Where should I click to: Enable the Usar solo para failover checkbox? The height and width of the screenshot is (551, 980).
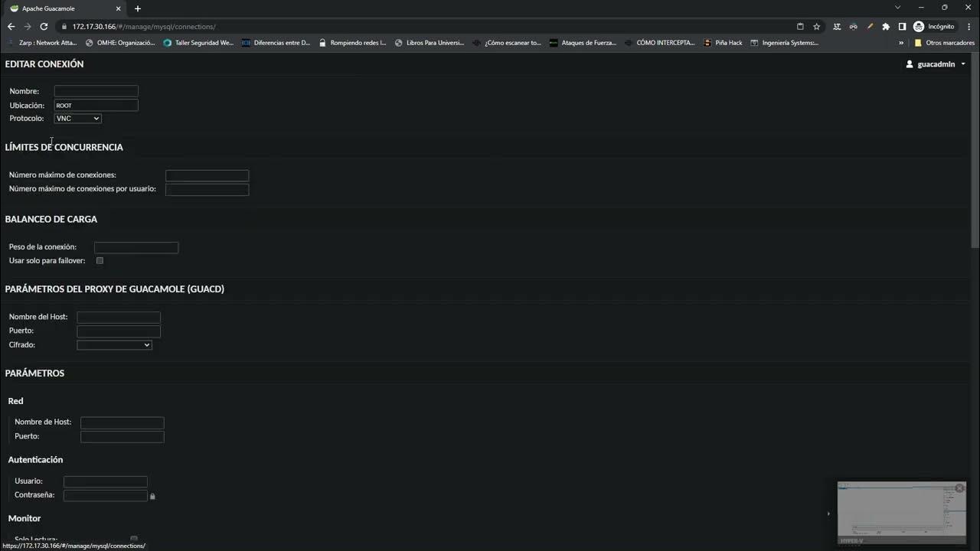[x=100, y=261]
